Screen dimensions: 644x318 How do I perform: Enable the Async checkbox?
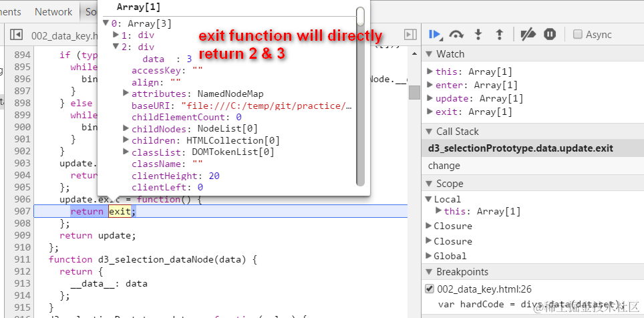point(578,34)
